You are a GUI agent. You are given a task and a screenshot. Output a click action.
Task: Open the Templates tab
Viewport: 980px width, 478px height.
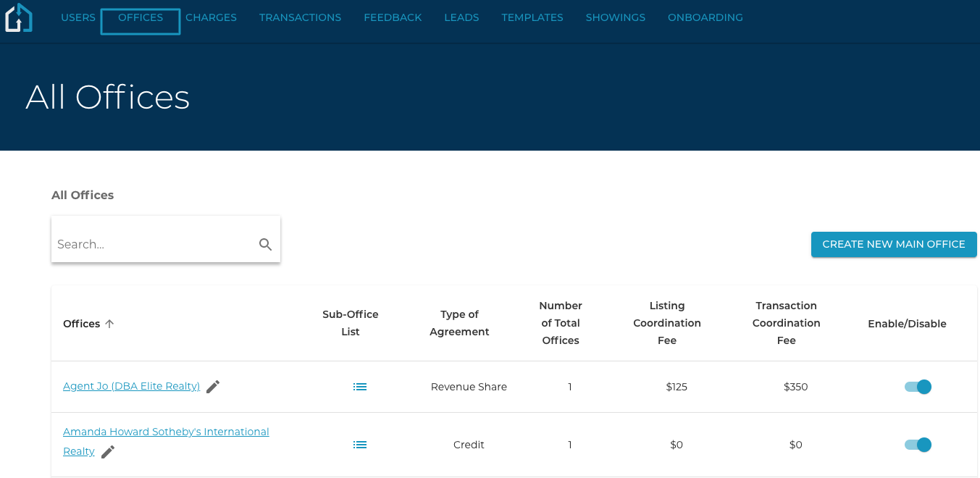[x=532, y=17]
